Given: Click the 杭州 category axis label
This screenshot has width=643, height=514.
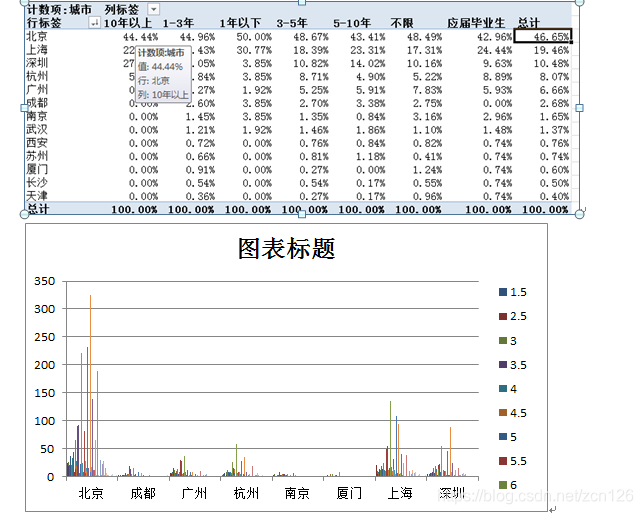Looking at the screenshot, I should (246, 493).
